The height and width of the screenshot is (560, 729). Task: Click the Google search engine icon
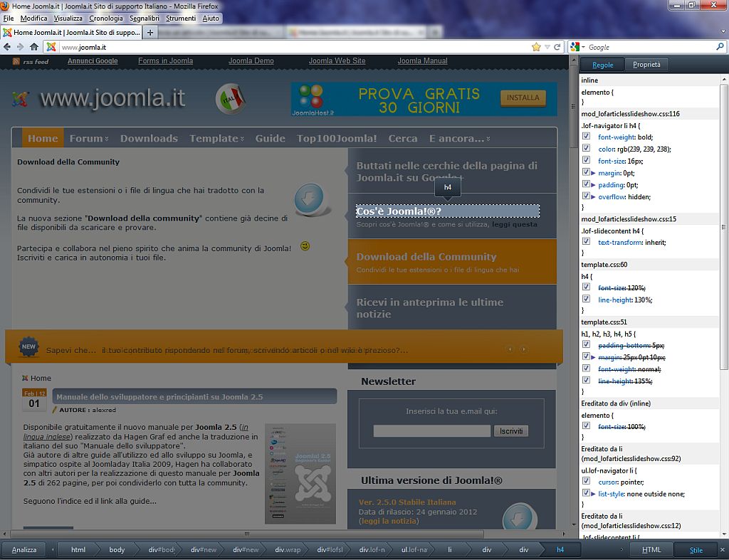click(x=575, y=47)
